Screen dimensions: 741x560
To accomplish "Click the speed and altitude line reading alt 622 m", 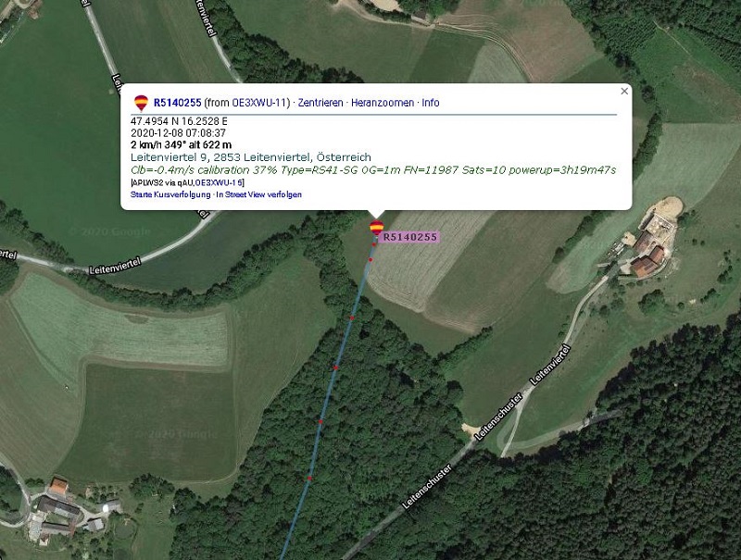I will [181, 145].
